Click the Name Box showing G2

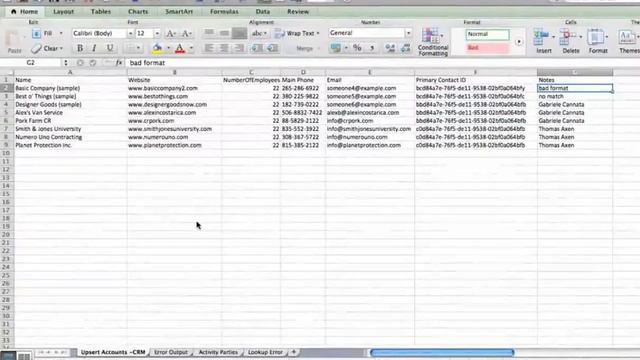[31, 63]
